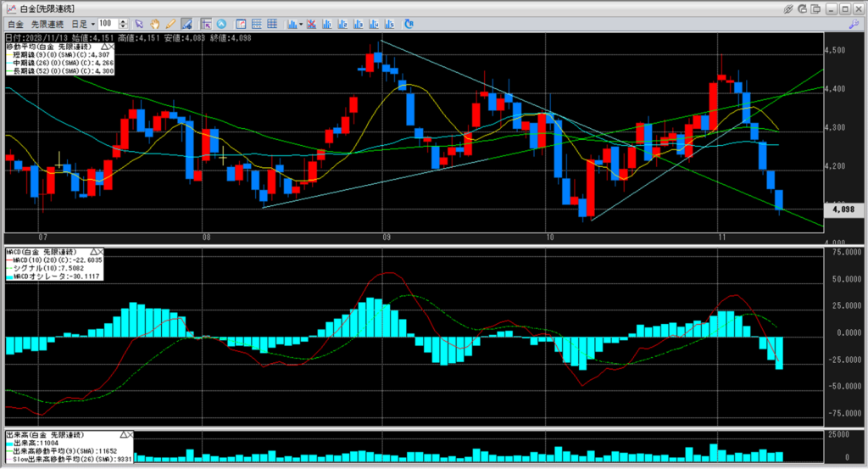The height and width of the screenshot is (469, 868).
Task: Click the link/unlink icon in title bar
Action: pos(788,8)
